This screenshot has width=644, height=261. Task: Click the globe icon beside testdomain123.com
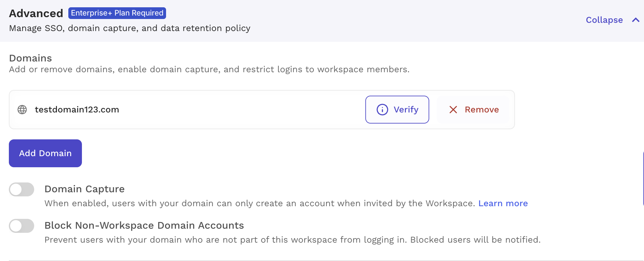click(22, 110)
